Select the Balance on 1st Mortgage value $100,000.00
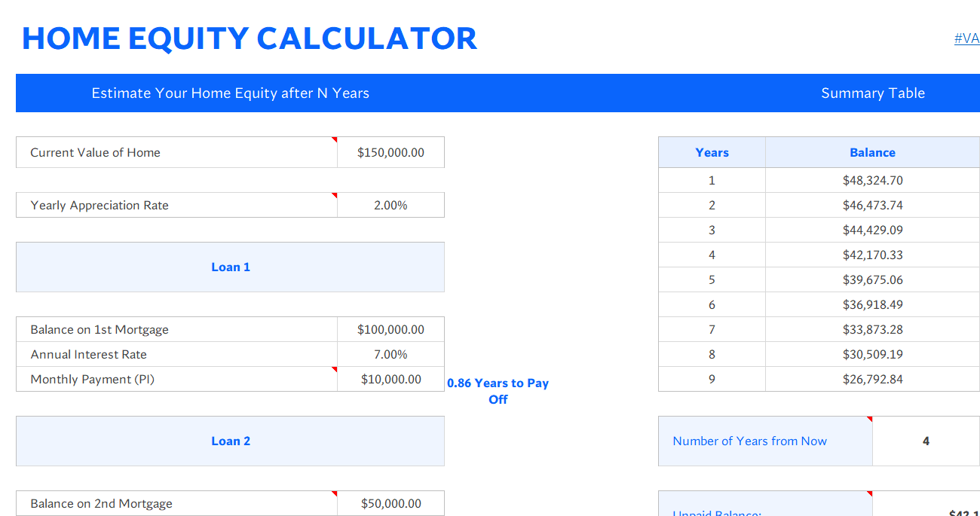The image size is (980, 516). click(390, 329)
